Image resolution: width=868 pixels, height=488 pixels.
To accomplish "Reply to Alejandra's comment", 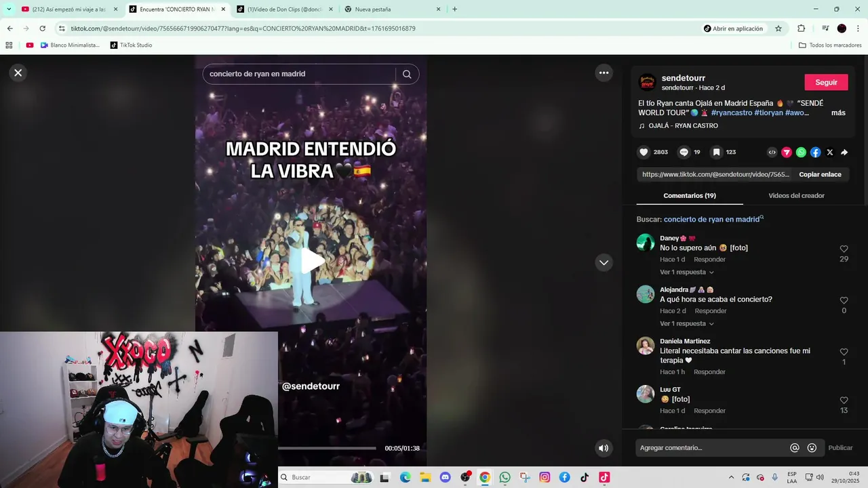I will (710, 311).
